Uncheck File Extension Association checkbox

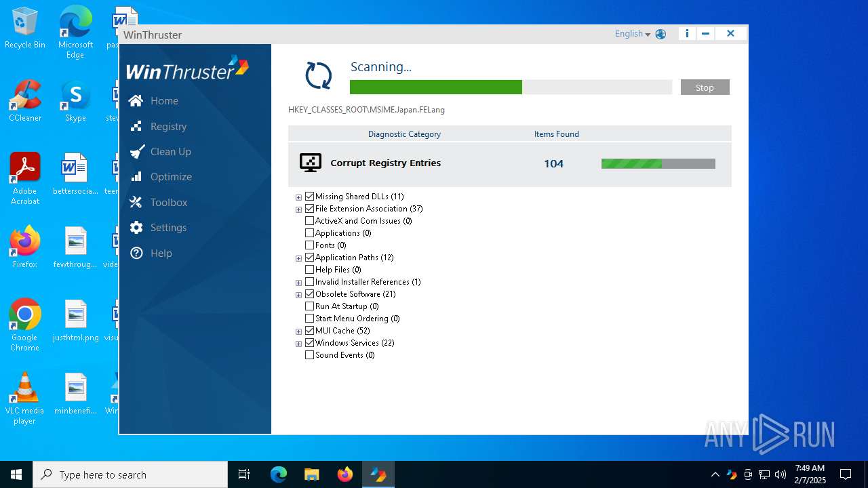tap(309, 209)
